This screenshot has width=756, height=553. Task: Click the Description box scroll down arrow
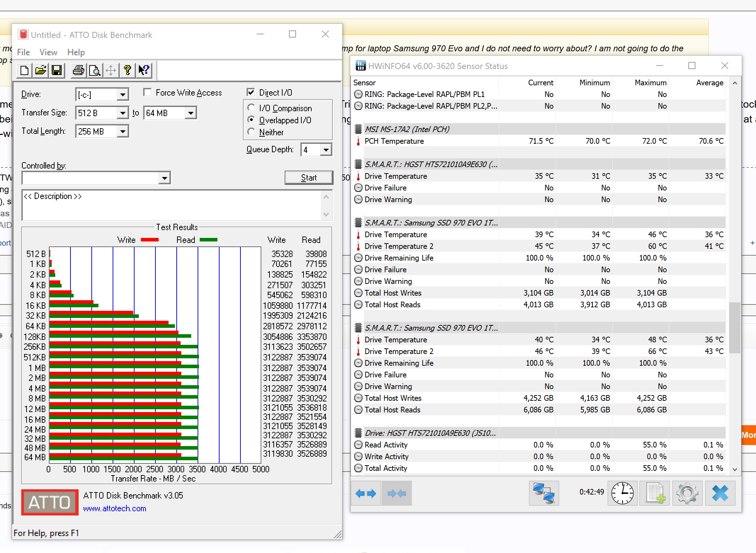tap(326, 214)
